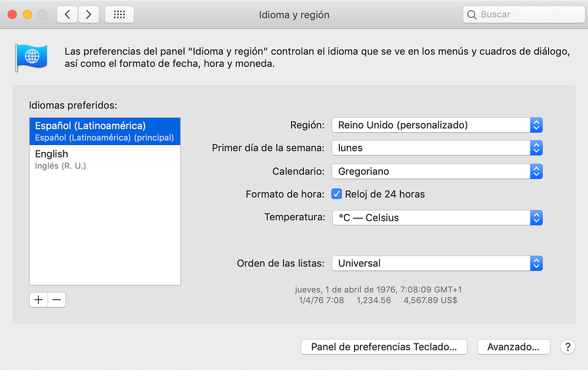
Task: Open Panel de preferencias Teclado
Action: pos(384,347)
